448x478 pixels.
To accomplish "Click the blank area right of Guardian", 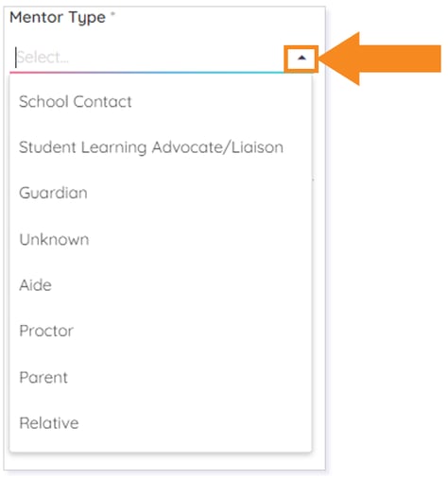I will pyautogui.click(x=198, y=193).
